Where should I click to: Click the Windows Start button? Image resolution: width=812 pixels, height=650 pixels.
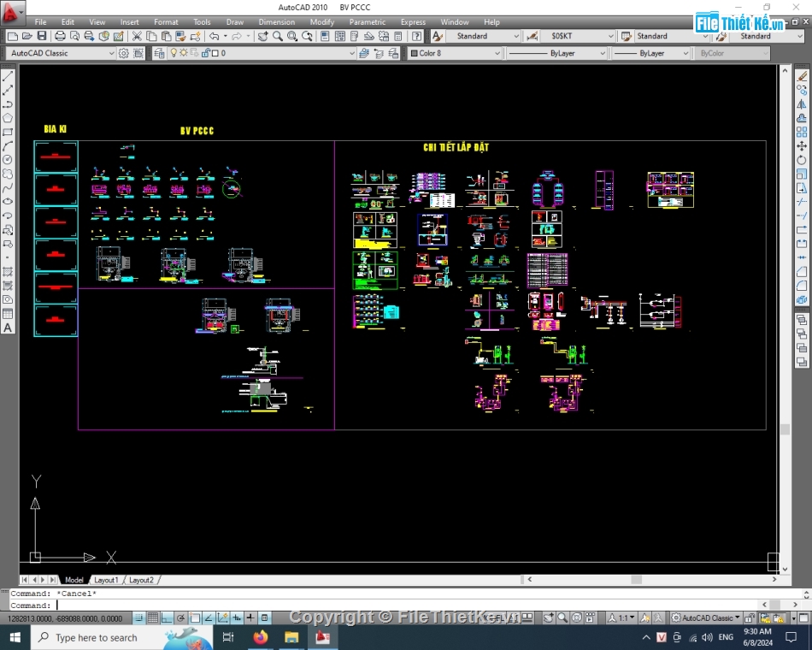tap(15, 637)
